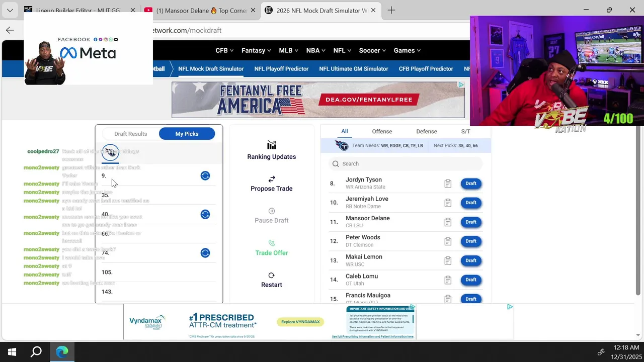This screenshot has height=362, width=644.
Task: Click trade icon beside pick 9
Action: pos(205,175)
